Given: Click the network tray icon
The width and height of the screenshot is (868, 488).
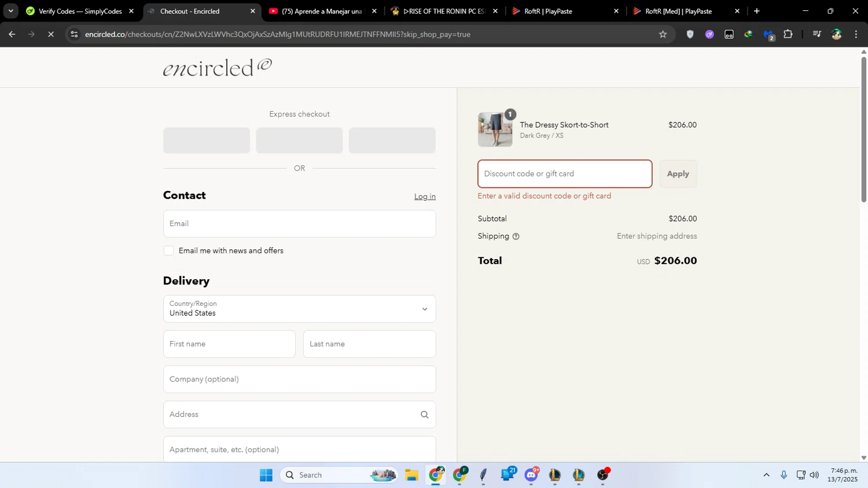Looking at the screenshot, I should pos(800,475).
